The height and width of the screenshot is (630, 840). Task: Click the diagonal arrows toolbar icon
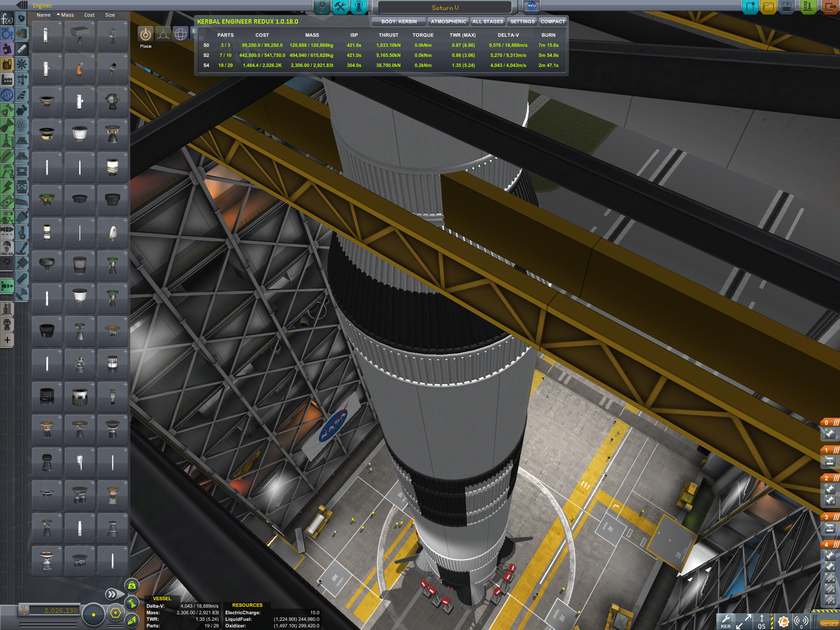click(x=744, y=621)
